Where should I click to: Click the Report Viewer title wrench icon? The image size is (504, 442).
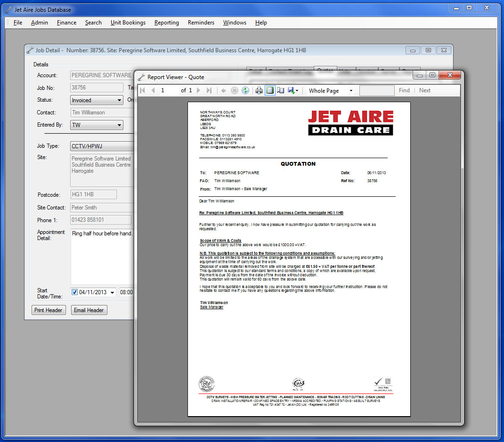tap(141, 77)
